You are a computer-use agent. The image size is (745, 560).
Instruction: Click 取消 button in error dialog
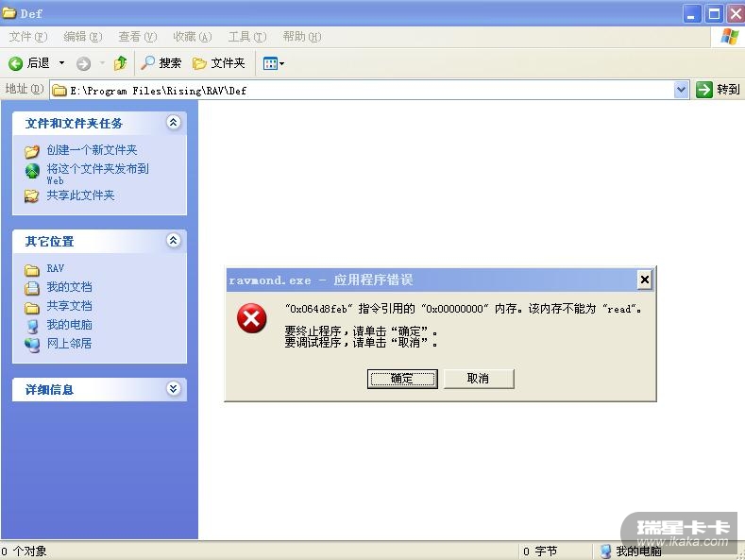pos(479,379)
